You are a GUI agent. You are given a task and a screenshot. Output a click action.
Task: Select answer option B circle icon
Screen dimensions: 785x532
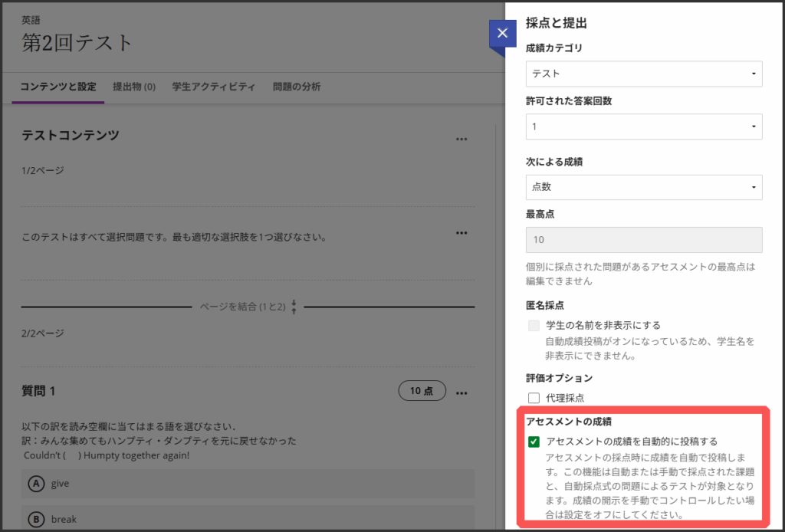pyautogui.click(x=35, y=519)
